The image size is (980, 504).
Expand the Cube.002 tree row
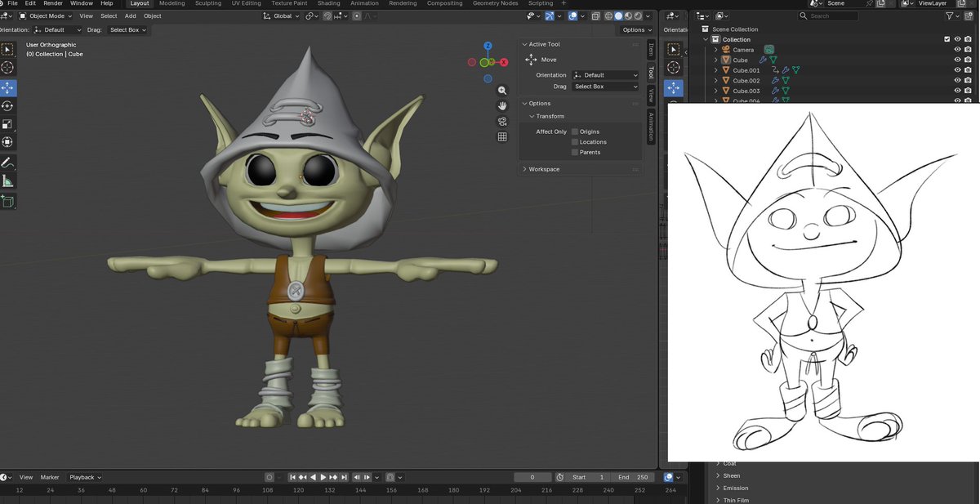click(715, 81)
